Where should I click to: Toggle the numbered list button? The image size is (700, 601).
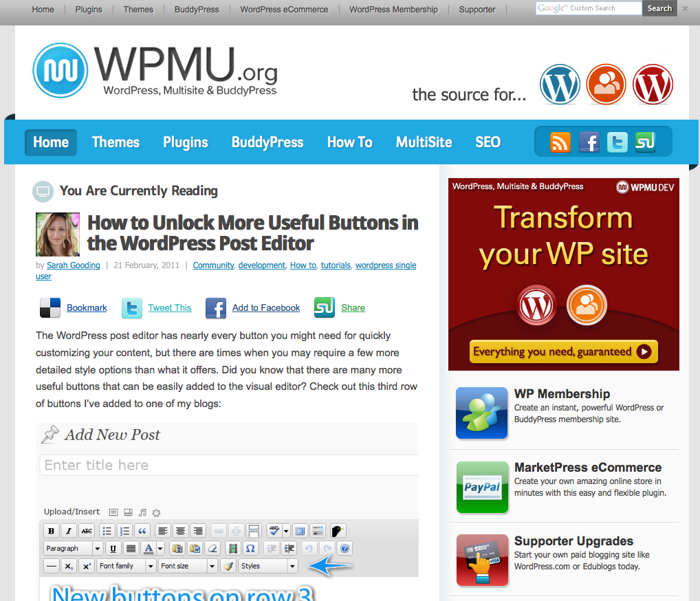pyautogui.click(x=124, y=531)
